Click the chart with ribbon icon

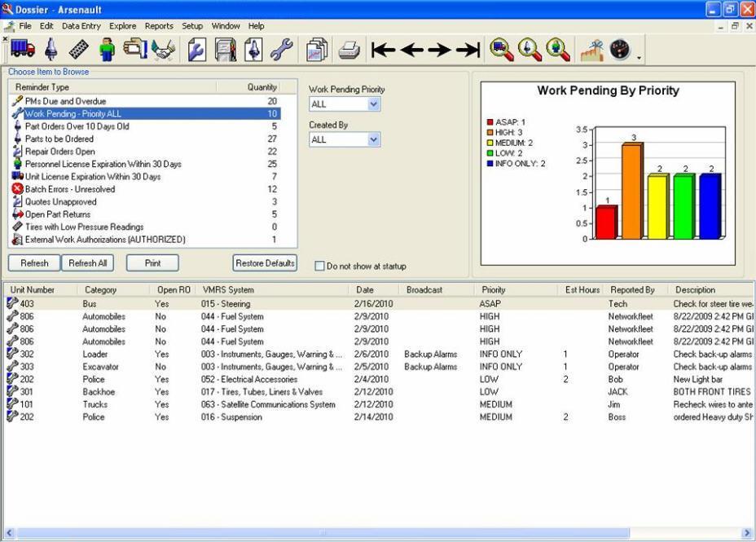coord(592,51)
